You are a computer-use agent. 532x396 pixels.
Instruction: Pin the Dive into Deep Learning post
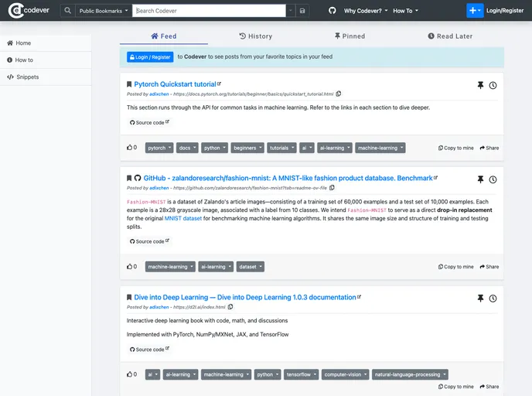[x=480, y=299]
